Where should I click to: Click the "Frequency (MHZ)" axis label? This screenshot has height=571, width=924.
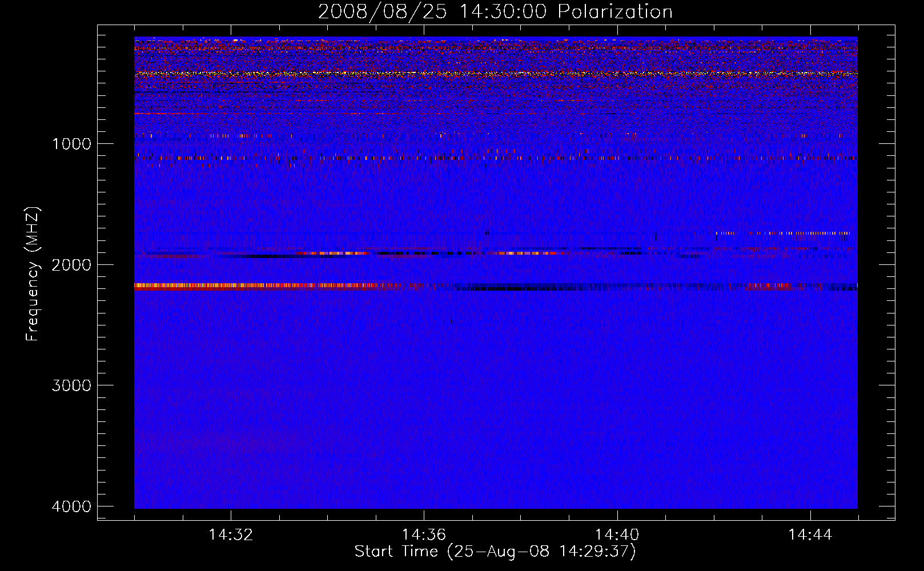(x=33, y=274)
